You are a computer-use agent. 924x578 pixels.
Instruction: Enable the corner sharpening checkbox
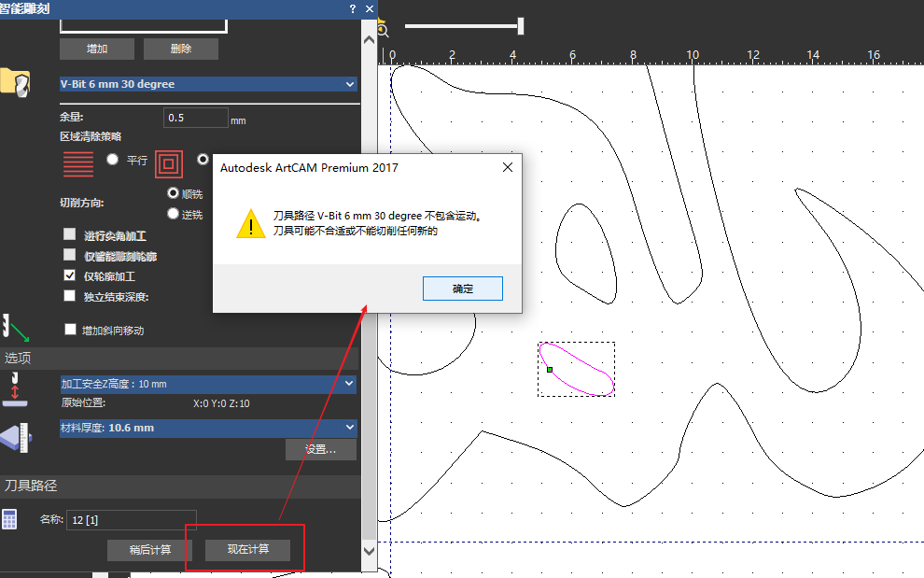coord(70,234)
